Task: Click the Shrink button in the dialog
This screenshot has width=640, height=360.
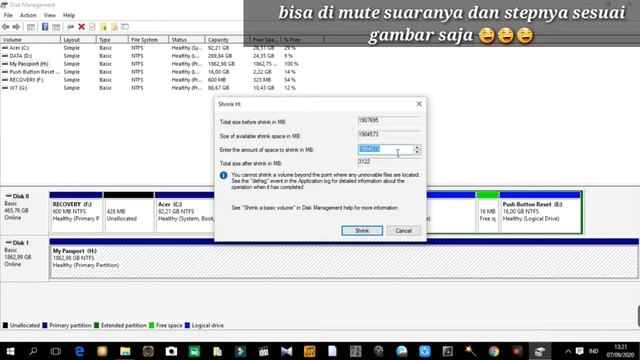Action: point(362,231)
